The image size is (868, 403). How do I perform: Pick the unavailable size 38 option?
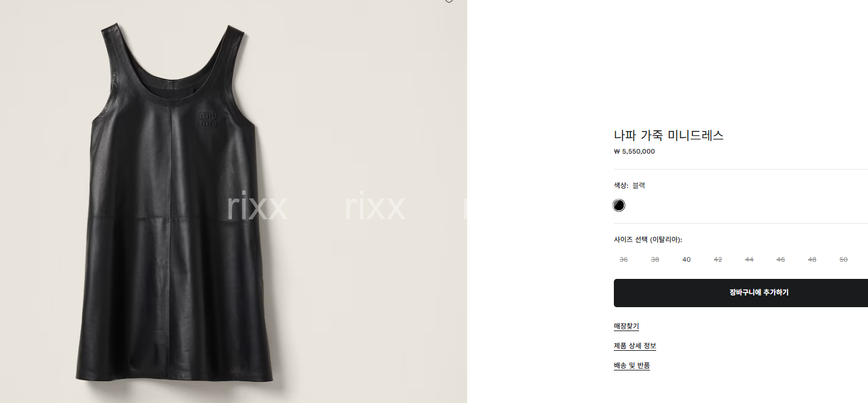[655, 259]
